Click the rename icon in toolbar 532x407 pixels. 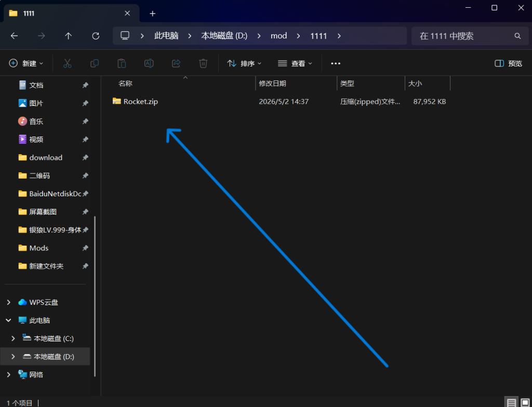149,63
